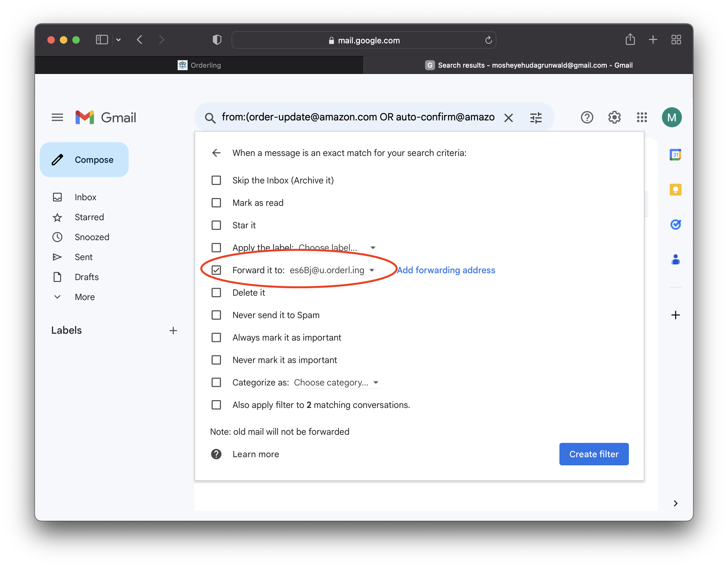Viewport: 728px width, 567px height.
Task: Click Add forwarding address link
Action: (x=446, y=269)
